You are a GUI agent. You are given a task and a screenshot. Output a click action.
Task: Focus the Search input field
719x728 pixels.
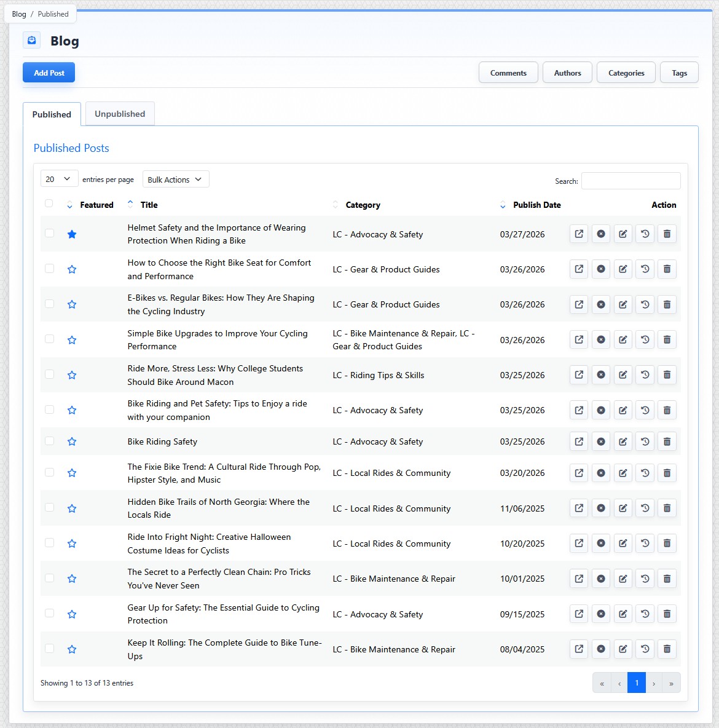pyautogui.click(x=631, y=181)
